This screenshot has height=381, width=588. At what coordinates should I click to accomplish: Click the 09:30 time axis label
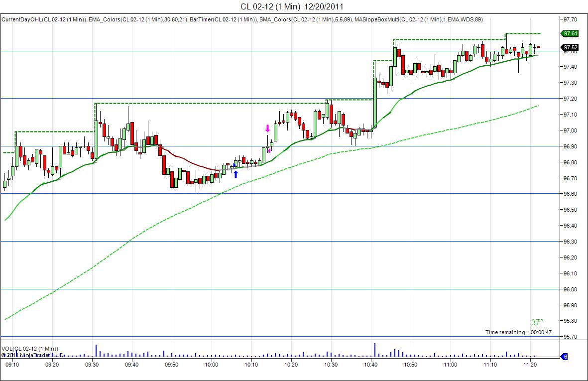tap(92, 365)
